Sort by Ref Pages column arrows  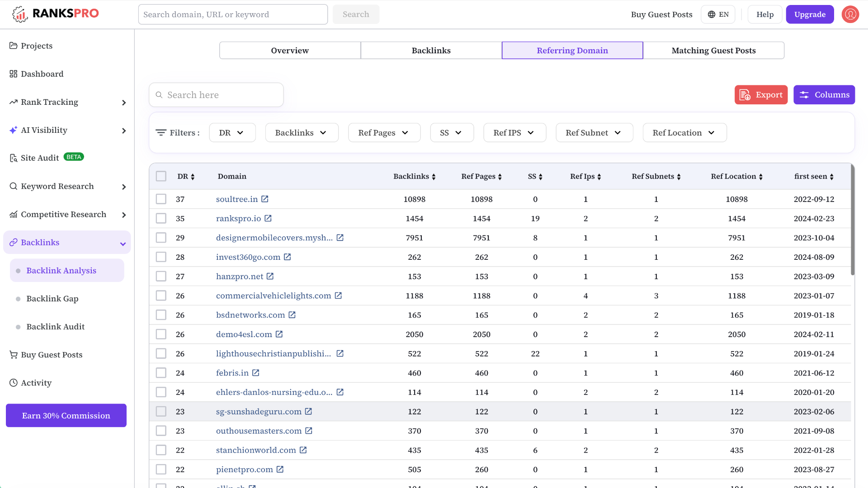[x=500, y=177]
